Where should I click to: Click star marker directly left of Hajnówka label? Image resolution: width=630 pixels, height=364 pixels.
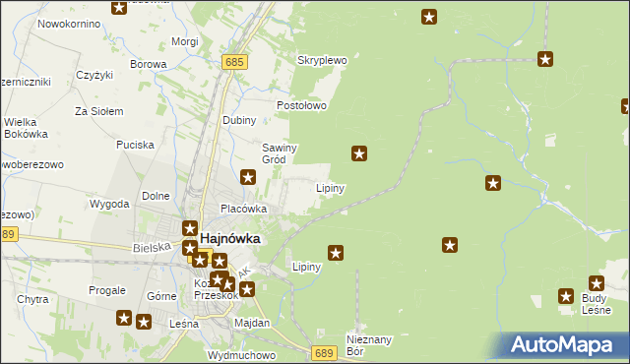click(x=190, y=228)
